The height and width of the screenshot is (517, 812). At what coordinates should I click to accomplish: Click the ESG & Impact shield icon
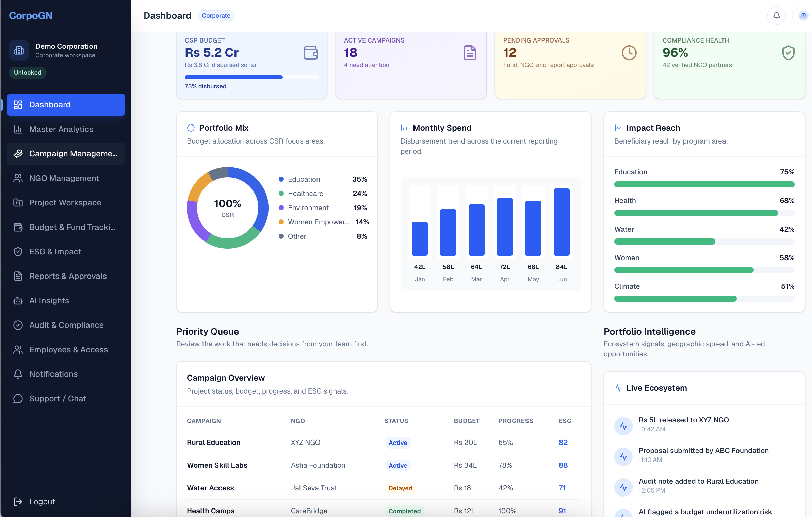click(18, 252)
